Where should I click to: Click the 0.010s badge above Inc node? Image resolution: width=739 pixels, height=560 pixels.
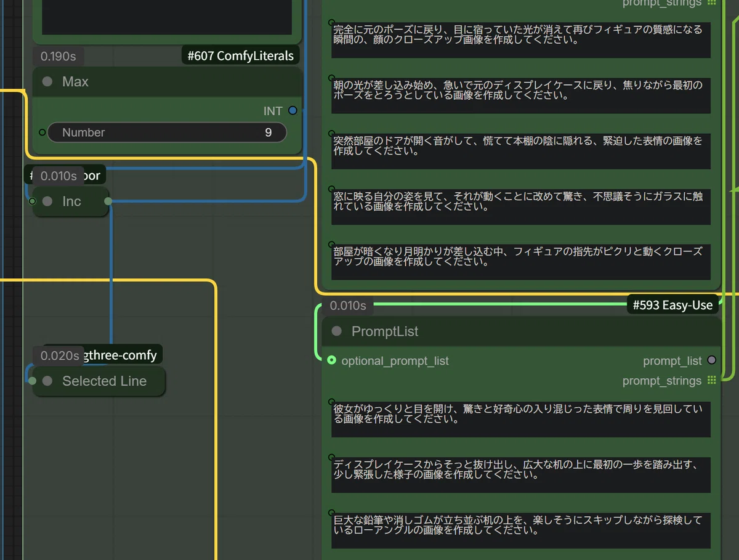pyautogui.click(x=58, y=176)
